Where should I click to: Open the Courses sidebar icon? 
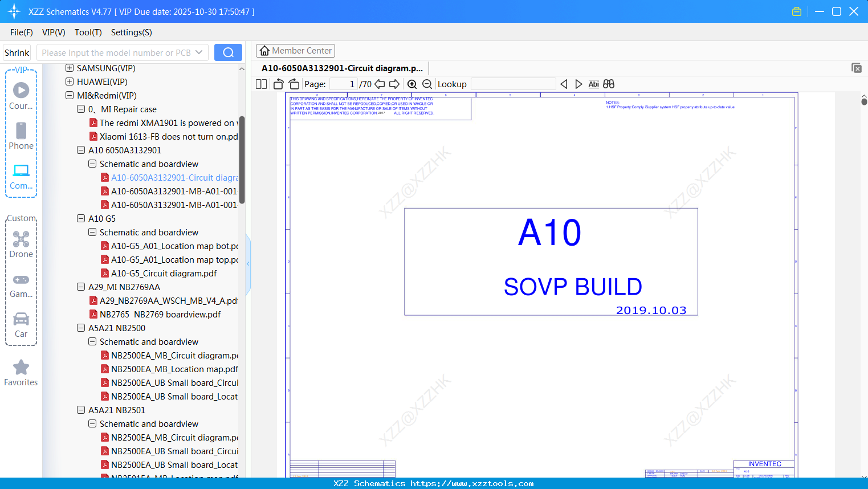(x=21, y=95)
